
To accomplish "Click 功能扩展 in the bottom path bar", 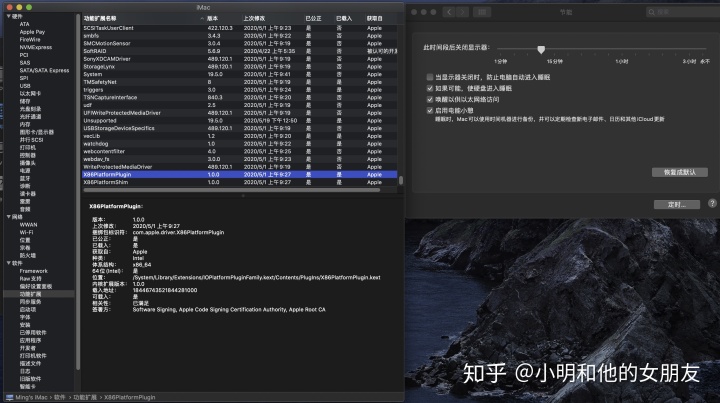I will coord(85,397).
